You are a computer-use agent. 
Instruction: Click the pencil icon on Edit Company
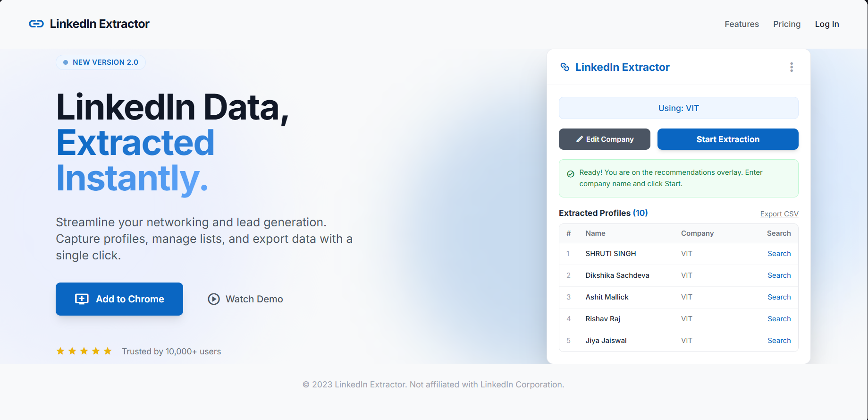pyautogui.click(x=580, y=139)
